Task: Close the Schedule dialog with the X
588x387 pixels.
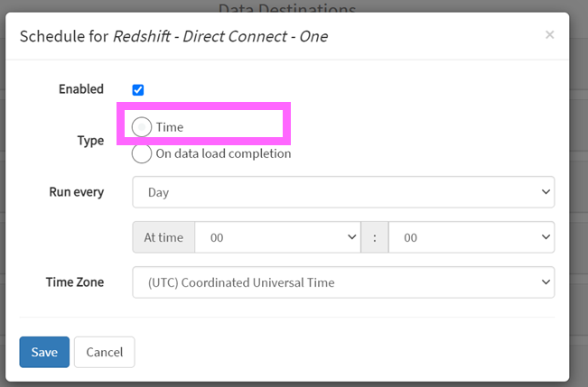Action: (x=549, y=35)
